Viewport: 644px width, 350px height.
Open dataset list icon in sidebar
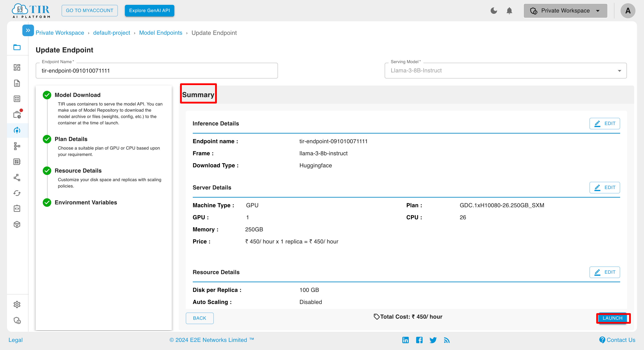click(x=17, y=162)
